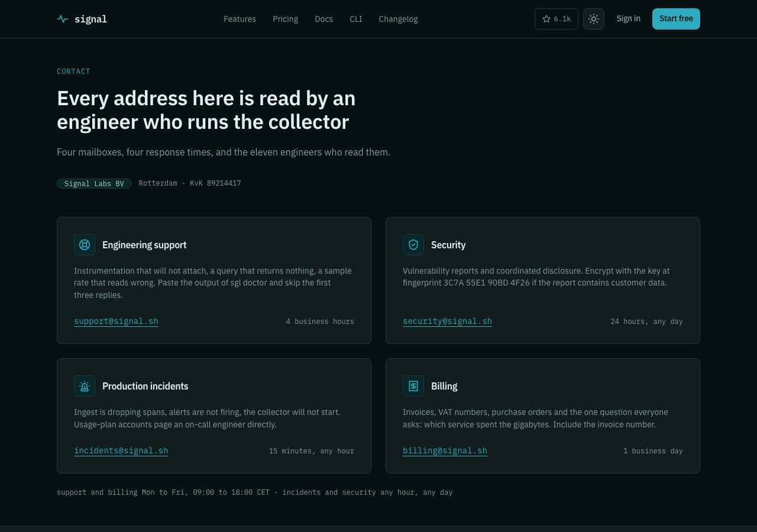Click the Signal Labs BV badge
The height and width of the screenshot is (532, 757).
[x=94, y=184]
